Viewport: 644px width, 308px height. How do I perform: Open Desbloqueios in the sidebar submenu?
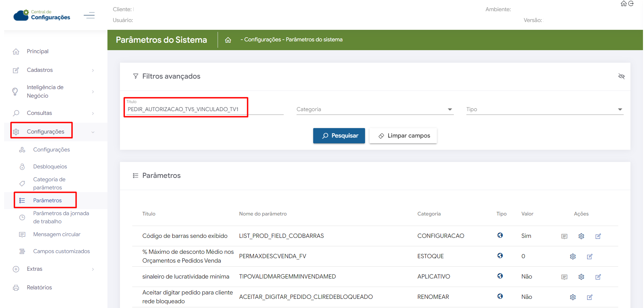tap(50, 167)
